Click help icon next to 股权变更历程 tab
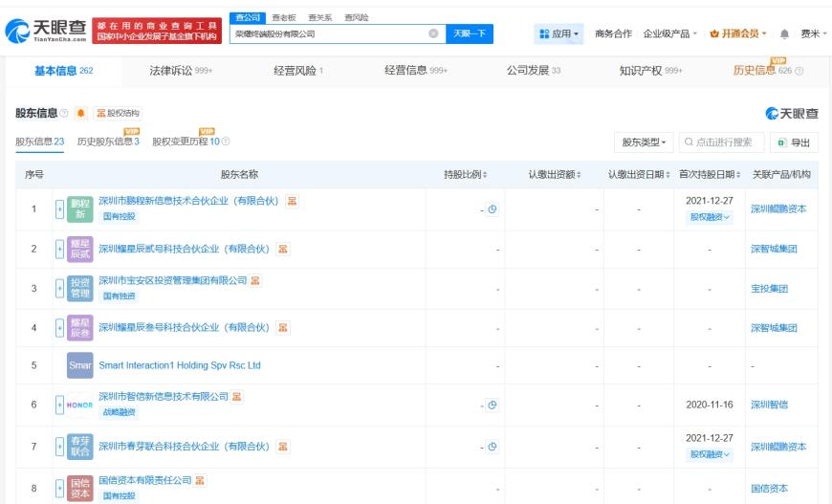This screenshot has width=832, height=504. 226,142
